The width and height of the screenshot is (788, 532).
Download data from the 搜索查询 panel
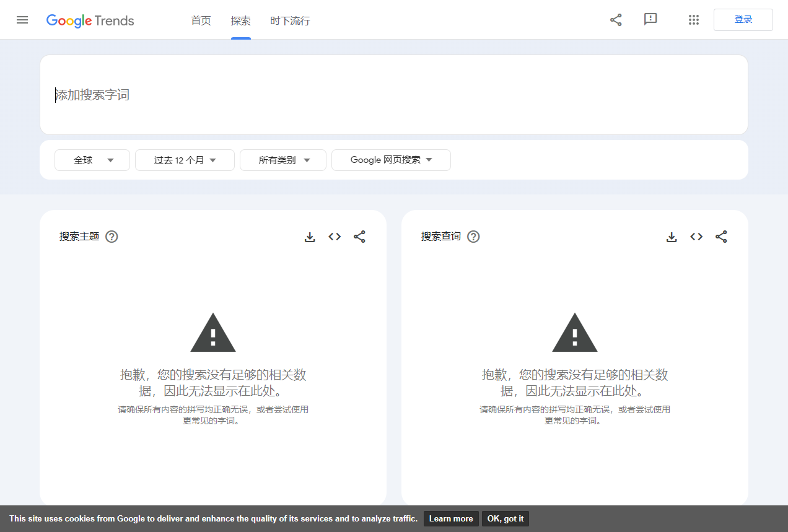672,237
